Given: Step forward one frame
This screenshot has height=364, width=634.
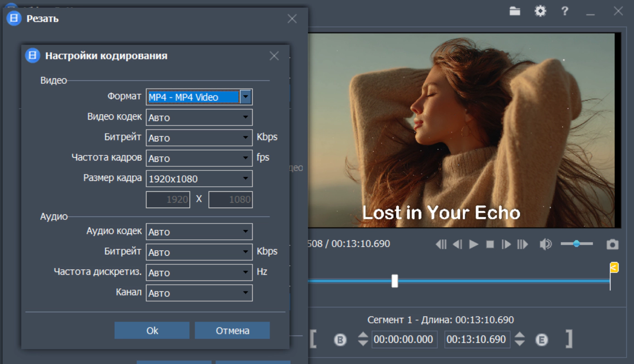Looking at the screenshot, I should 506,244.
